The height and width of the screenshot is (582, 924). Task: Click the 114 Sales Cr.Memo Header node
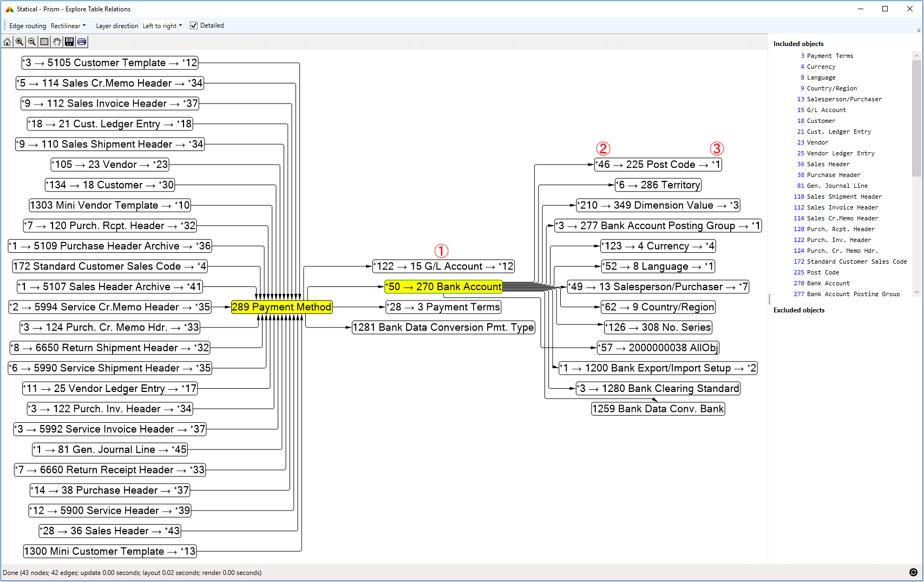coord(110,83)
